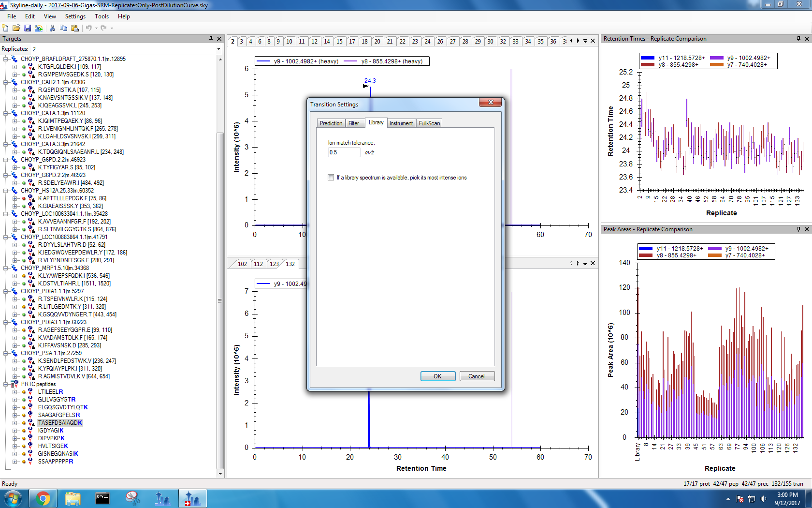Click the volume speaker tray icon
This screenshot has width=812, height=508.
pyautogui.click(x=763, y=499)
